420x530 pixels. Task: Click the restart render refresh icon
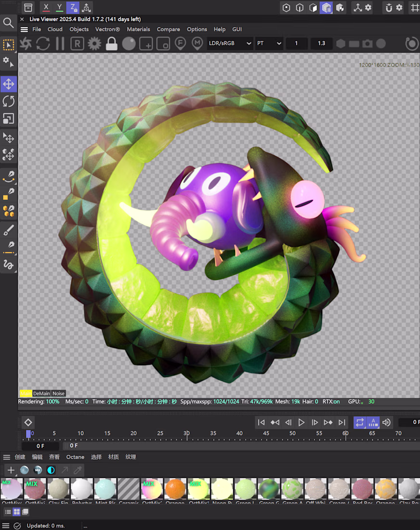pyautogui.click(x=43, y=43)
